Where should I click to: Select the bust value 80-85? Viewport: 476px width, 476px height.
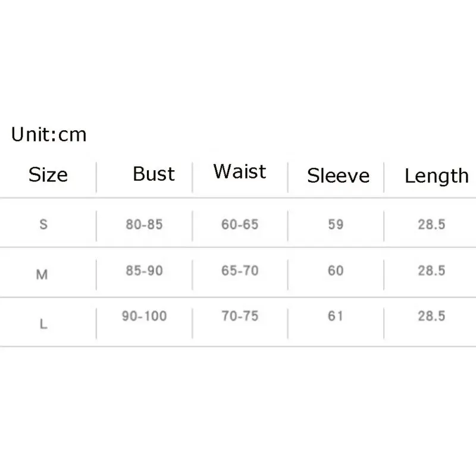[x=144, y=225]
